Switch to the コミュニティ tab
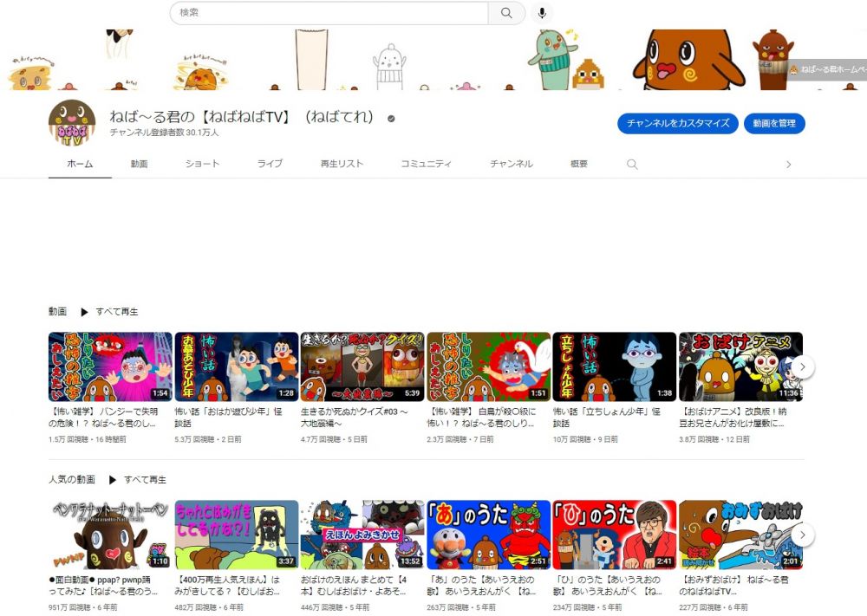Screen dimensions: 867x616 (x=427, y=164)
